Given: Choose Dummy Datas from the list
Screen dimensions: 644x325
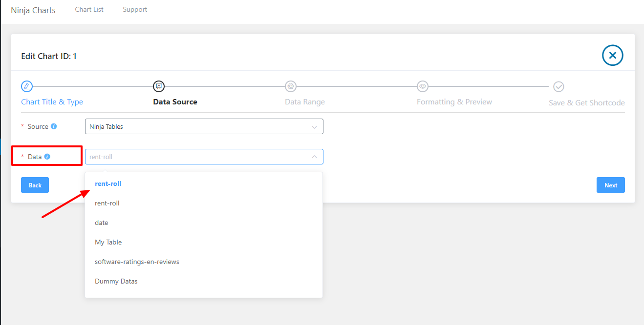Looking at the screenshot, I should (x=116, y=281).
